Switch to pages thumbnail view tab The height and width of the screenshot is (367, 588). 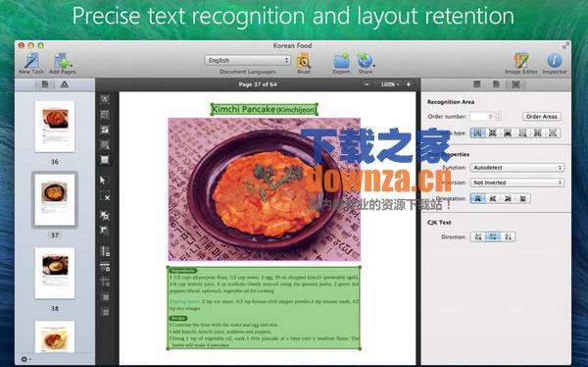(45, 84)
